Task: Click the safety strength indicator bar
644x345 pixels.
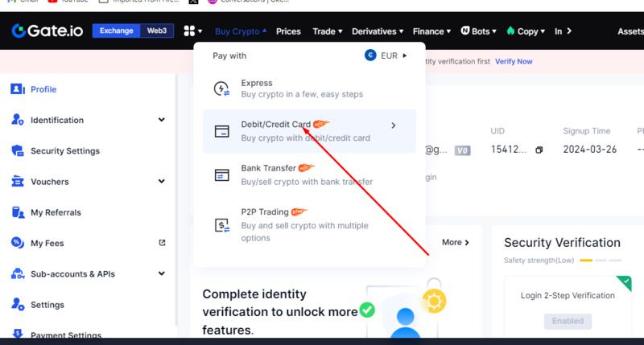Action: coord(601,261)
